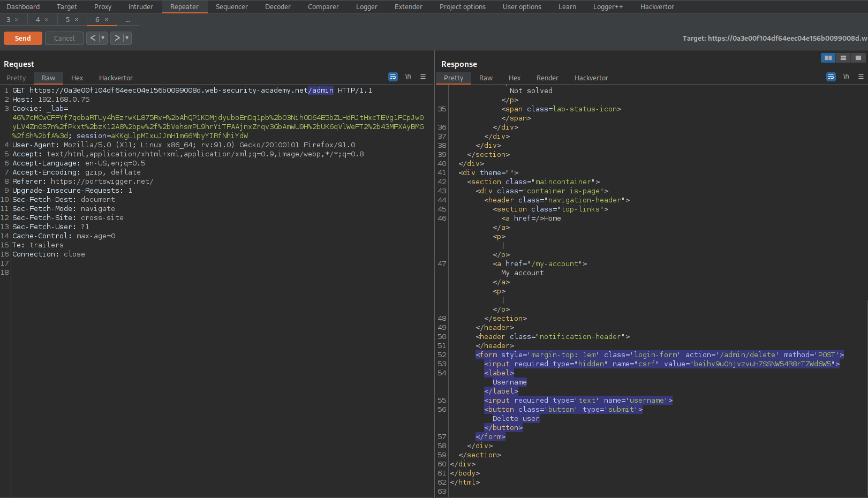Show Request in Hex view

[77, 78]
